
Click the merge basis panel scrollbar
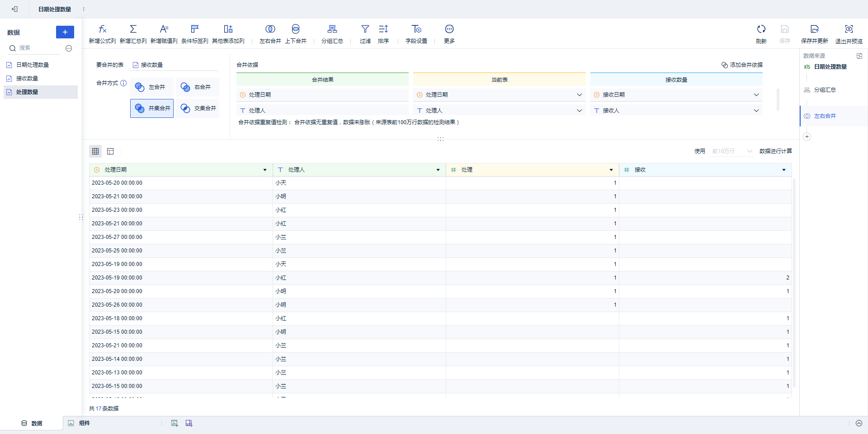[778, 99]
